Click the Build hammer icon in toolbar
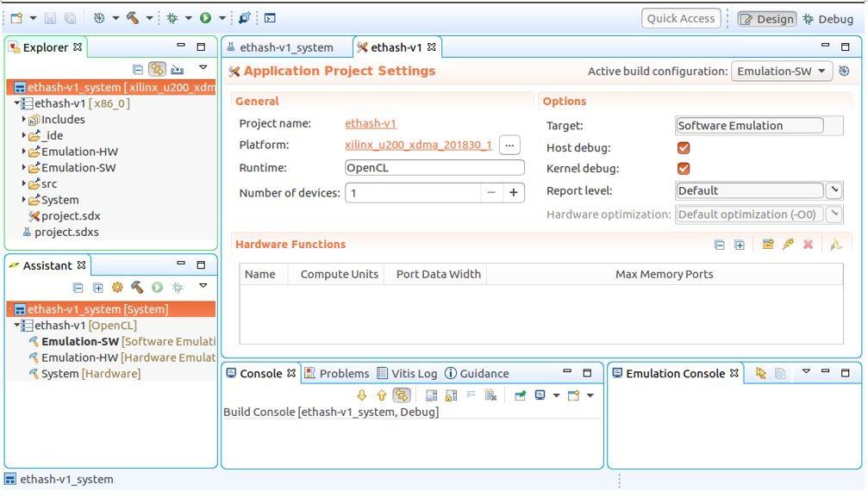The width and height of the screenshot is (868, 497). click(133, 18)
